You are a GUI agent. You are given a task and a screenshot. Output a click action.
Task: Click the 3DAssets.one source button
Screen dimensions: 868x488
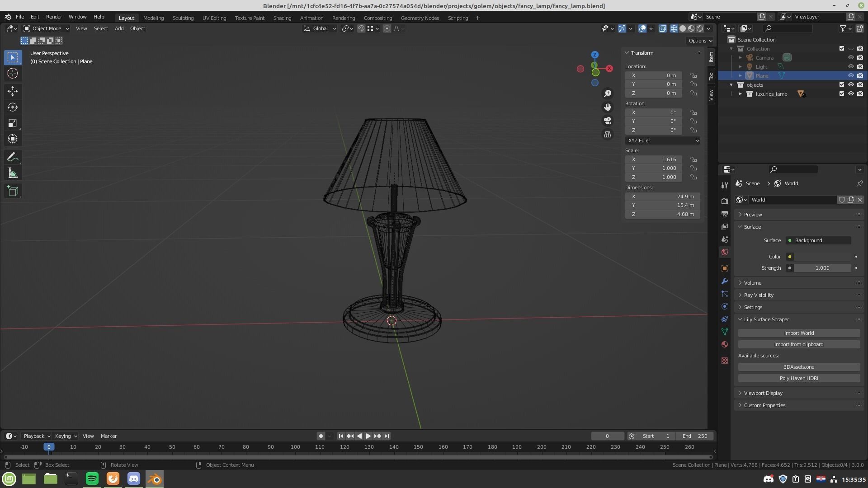click(x=799, y=367)
